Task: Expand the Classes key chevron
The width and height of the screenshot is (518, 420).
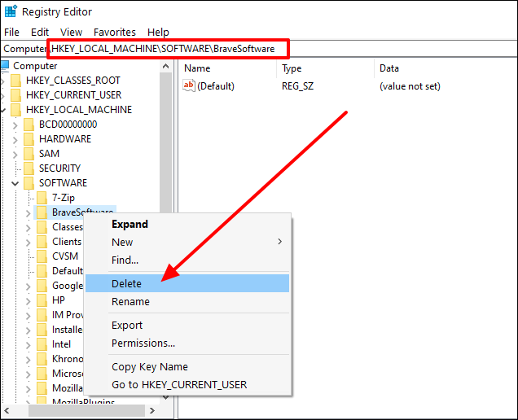Action: point(29,228)
